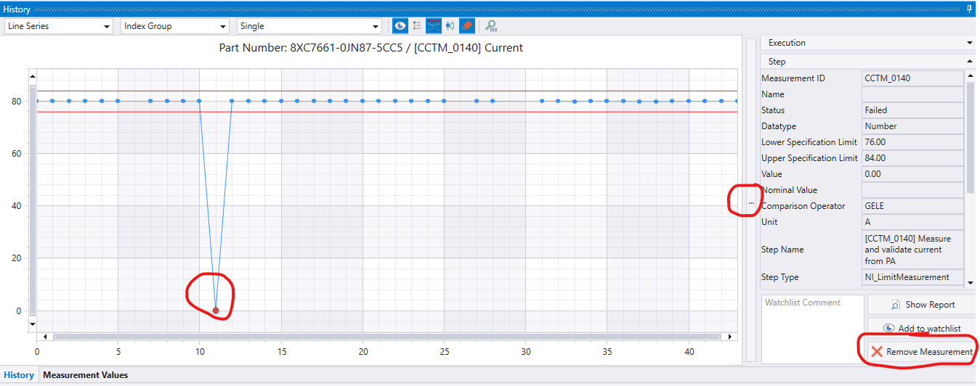
Task: Click the Step Type value NI_LimitMeasurement
Action: [x=912, y=277]
